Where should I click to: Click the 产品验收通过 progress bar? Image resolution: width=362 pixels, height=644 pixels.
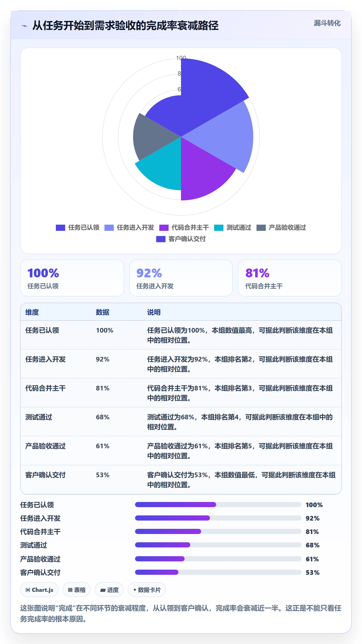[x=218, y=559]
